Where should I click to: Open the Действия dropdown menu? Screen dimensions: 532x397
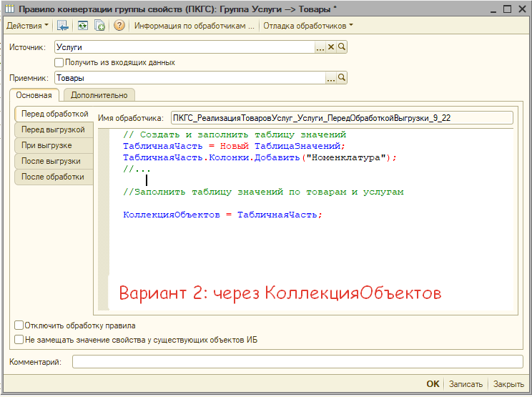[27, 26]
